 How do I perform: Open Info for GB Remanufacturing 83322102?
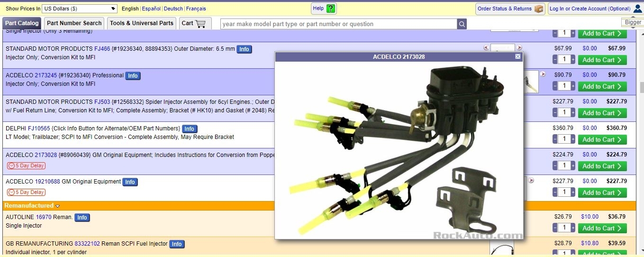(x=177, y=244)
